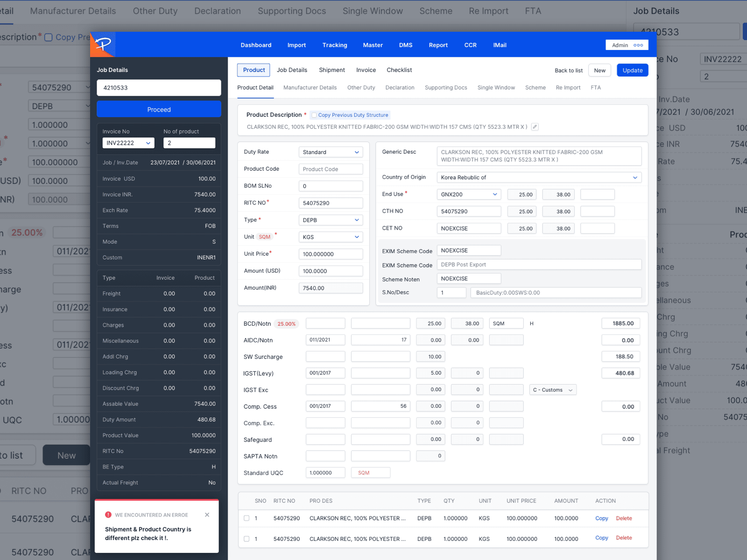The height and width of the screenshot is (560, 747).
Task: Click the EXIM Scheme Code NOEXCISE field
Action: tap(469, 251)
